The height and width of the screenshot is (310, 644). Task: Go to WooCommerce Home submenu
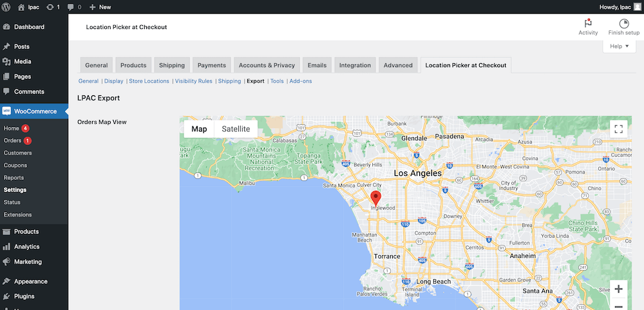tap(12, 128)
